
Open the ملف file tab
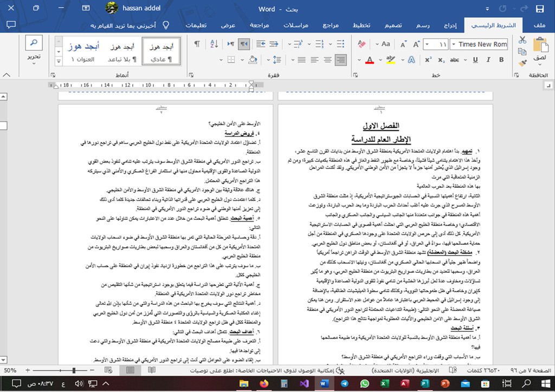coord(539,25)
